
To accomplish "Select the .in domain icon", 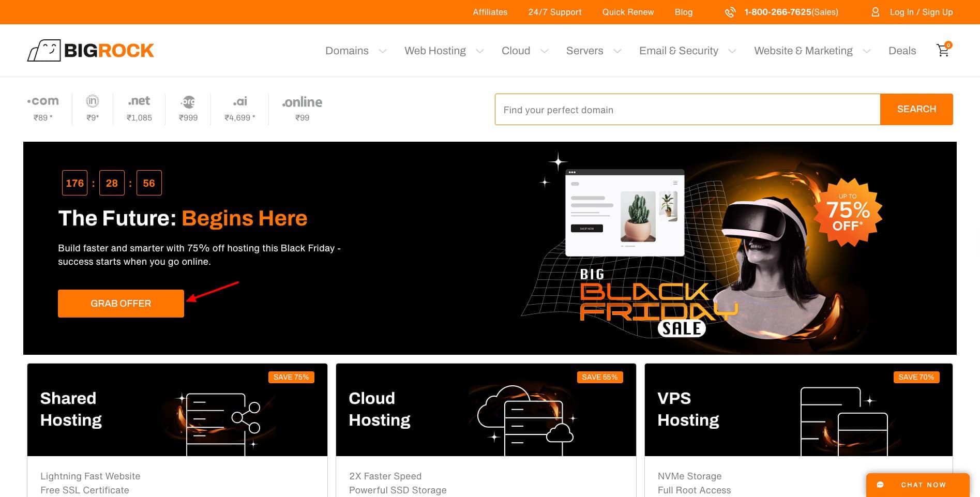I will [x=93, y=101].
